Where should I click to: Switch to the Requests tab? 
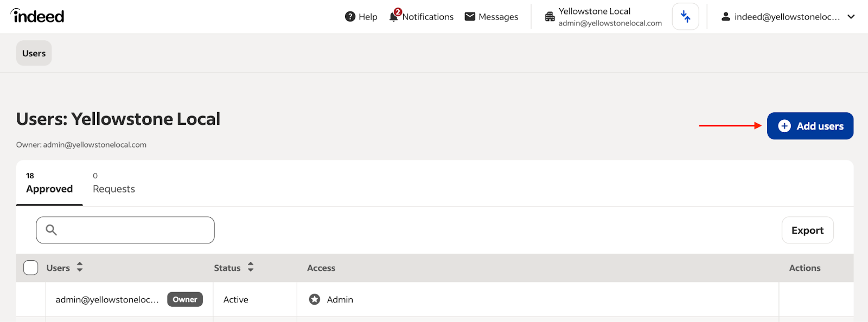tap(113, 184)
